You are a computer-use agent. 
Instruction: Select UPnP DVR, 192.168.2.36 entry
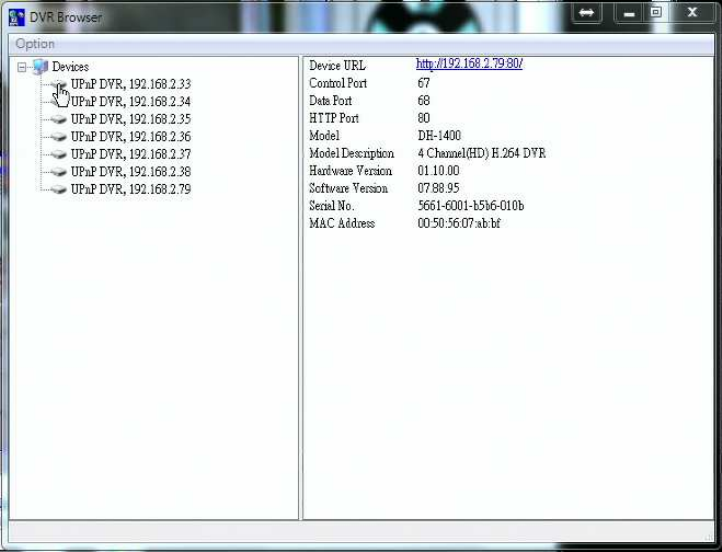[130, 137]
